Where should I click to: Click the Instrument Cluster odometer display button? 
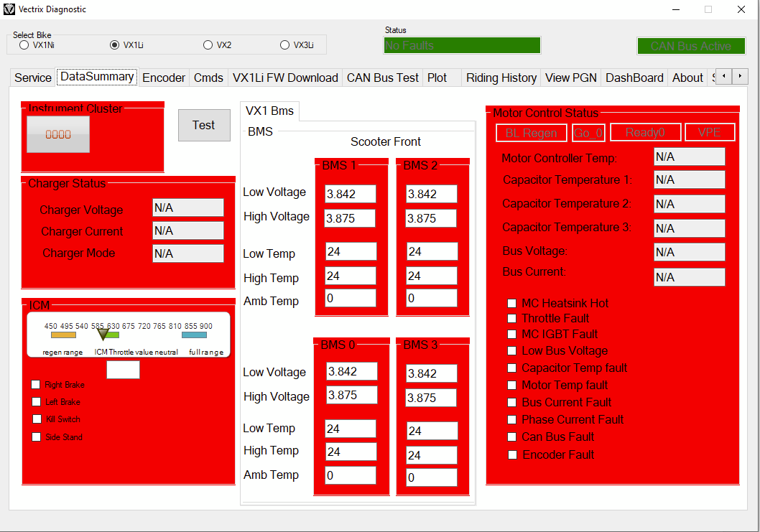point(58,134)
